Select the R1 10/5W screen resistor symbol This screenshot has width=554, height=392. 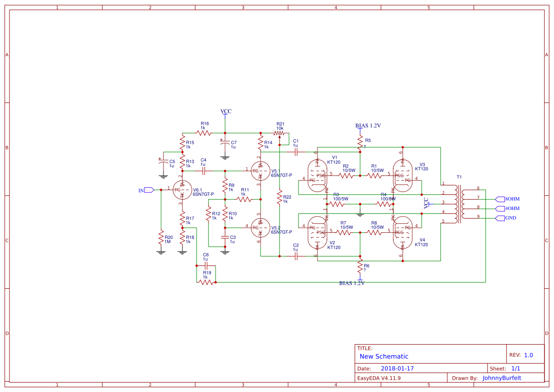coord(374,176)
